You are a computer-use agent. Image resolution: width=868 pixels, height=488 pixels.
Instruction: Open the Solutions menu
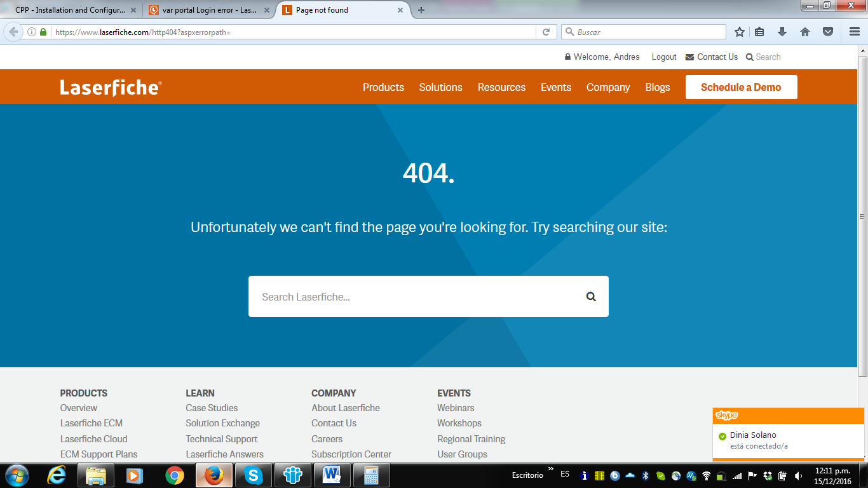click(x=440, y=87)
